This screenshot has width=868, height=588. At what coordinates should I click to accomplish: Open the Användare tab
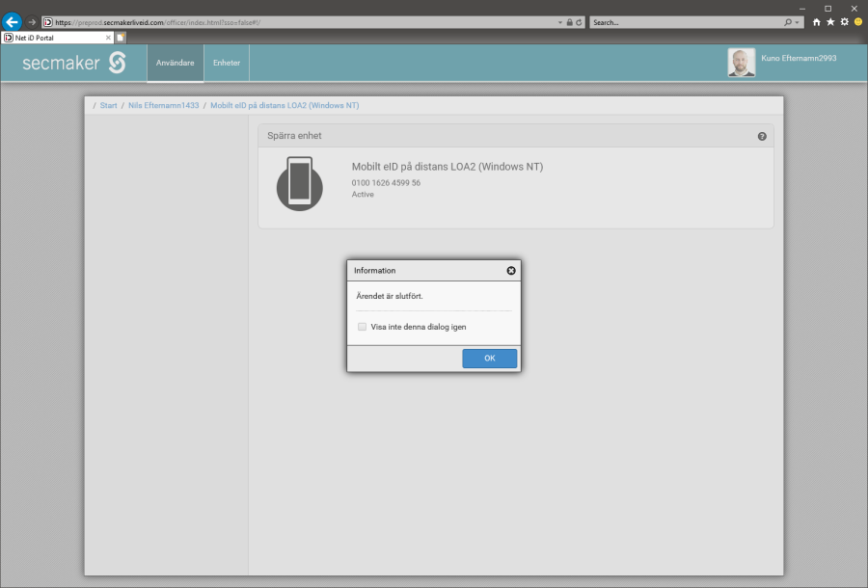click(x=176, y=64)
